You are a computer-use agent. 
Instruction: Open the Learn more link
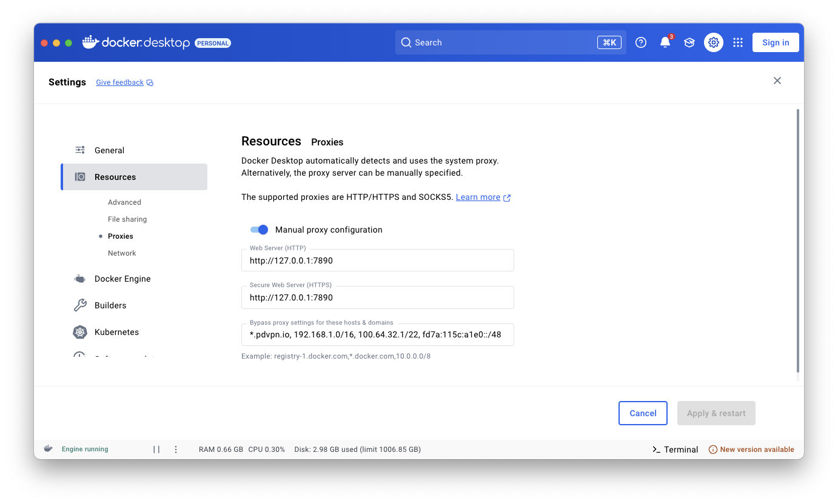[478, 197]
